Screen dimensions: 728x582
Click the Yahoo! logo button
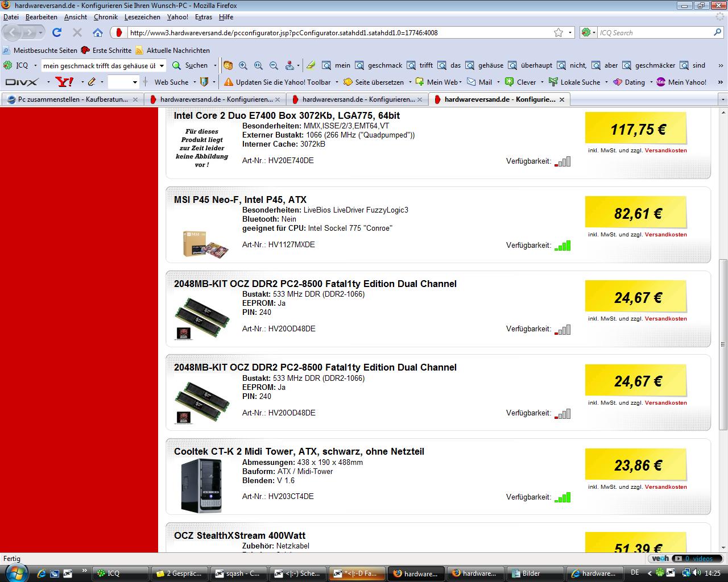pos(64,82)
